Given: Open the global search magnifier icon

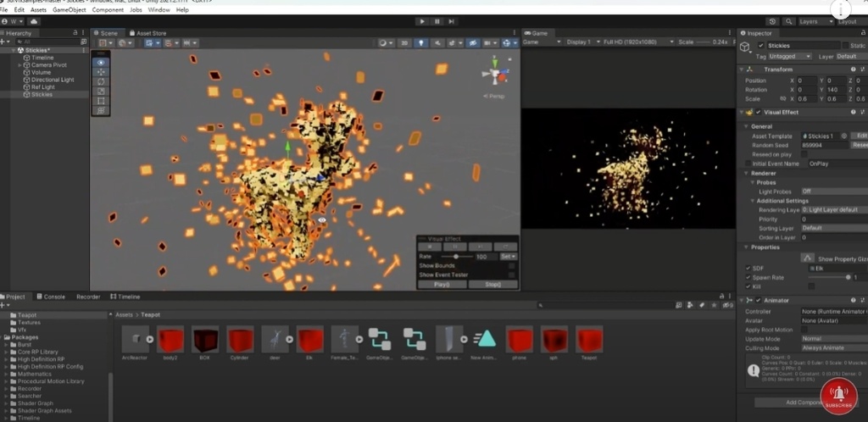Looking at the screenshot, I should pyautogui.click(x=789, y=21).
